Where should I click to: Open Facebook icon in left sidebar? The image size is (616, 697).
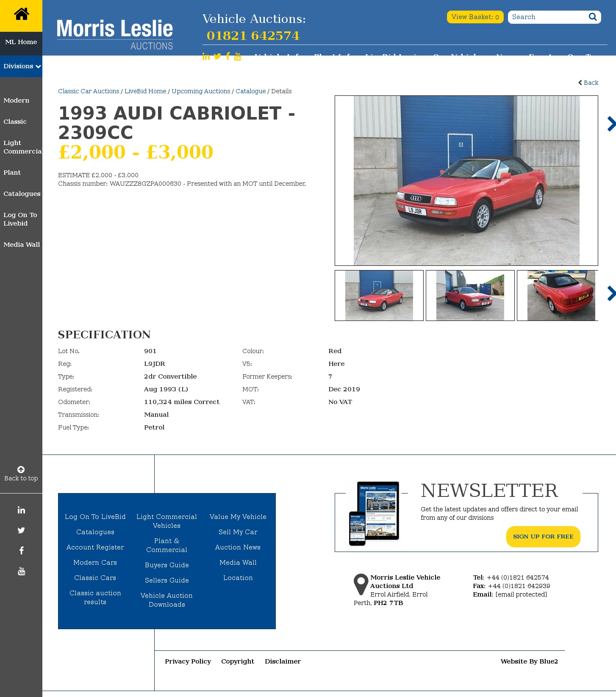point(21,551)
